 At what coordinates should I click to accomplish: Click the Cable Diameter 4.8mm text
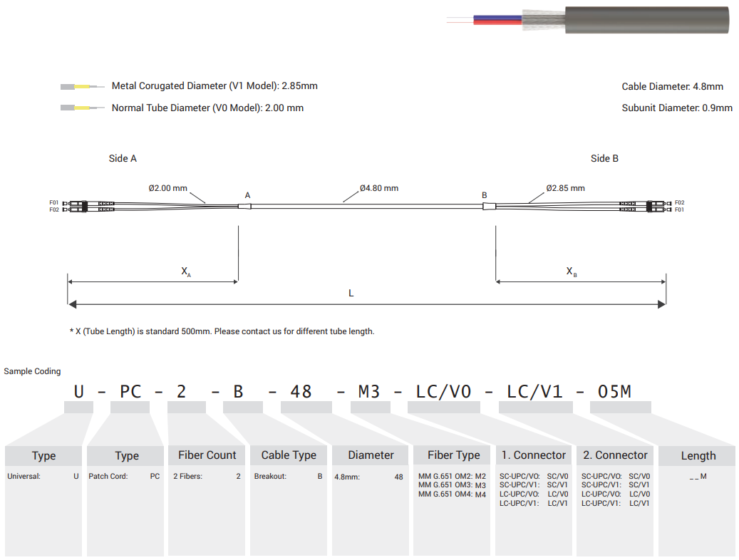tap(672, 87)
